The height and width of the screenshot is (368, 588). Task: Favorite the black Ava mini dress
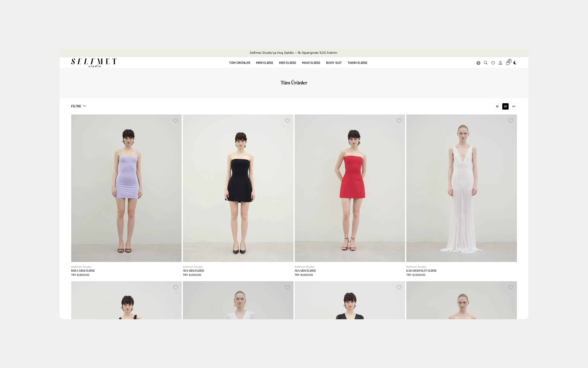coord(287,121)
